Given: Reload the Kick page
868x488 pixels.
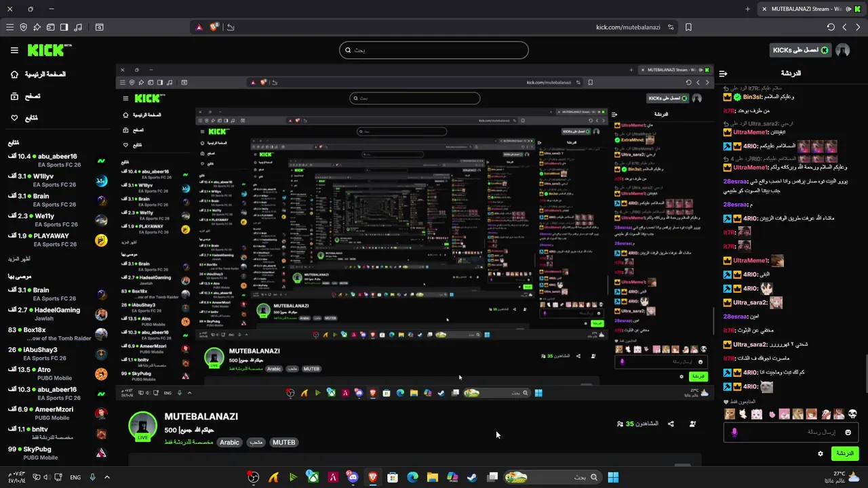Looking at the screenshot, I should 831,27.
